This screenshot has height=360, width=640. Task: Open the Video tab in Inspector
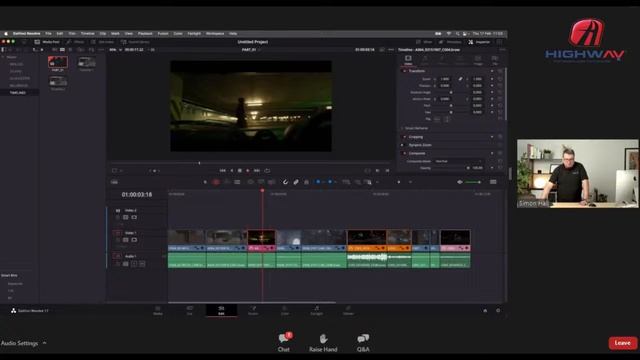[x=408, y=60]
